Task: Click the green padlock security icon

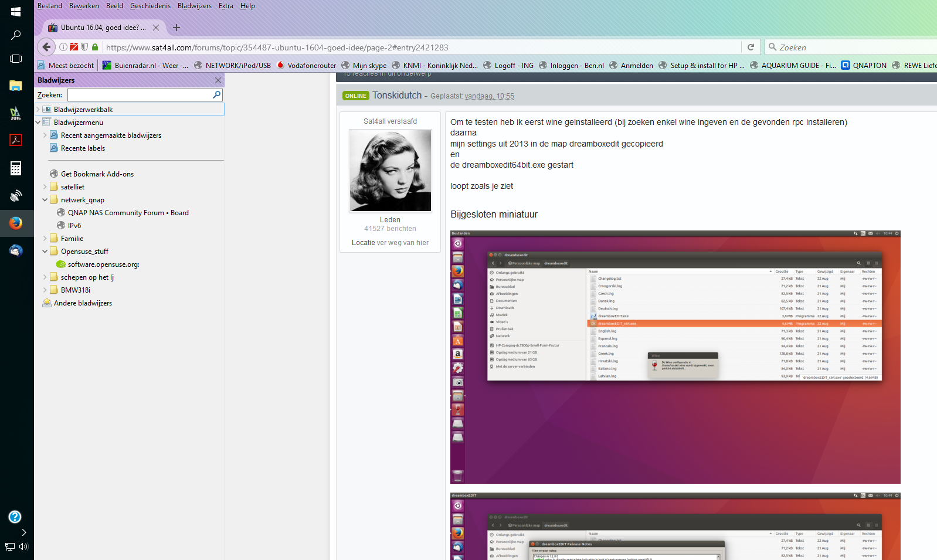Action: click(x=95, y=47)
